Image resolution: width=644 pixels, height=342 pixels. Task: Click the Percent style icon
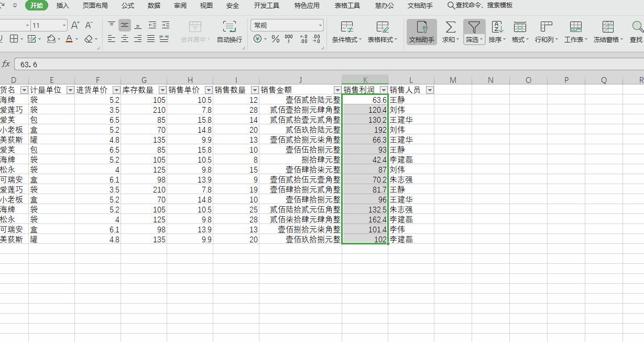coord(275,38)
